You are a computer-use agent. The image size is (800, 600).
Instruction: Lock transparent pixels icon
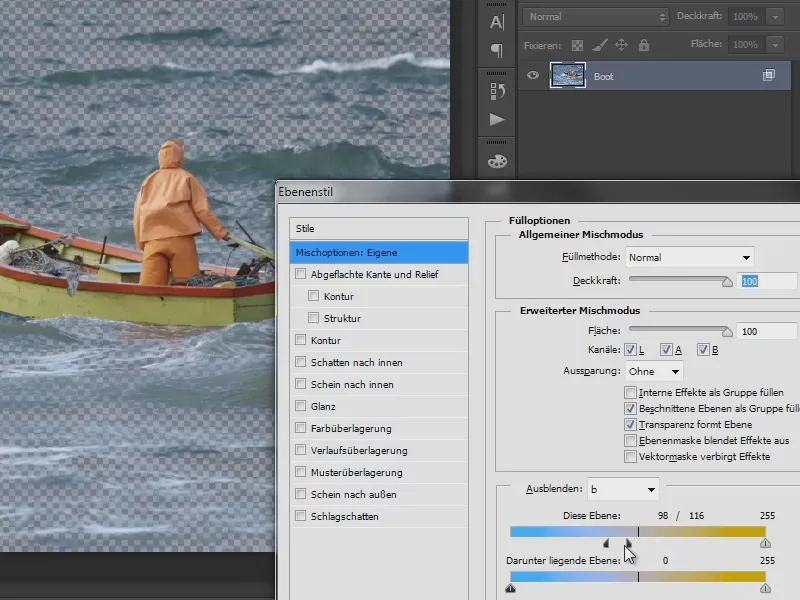(577, 45)
